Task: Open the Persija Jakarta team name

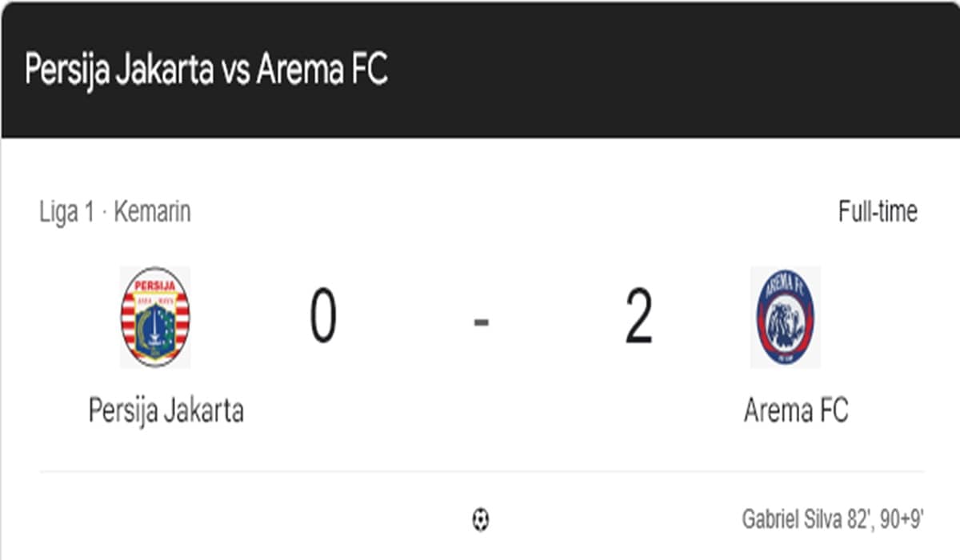Action: pos(166,410)
